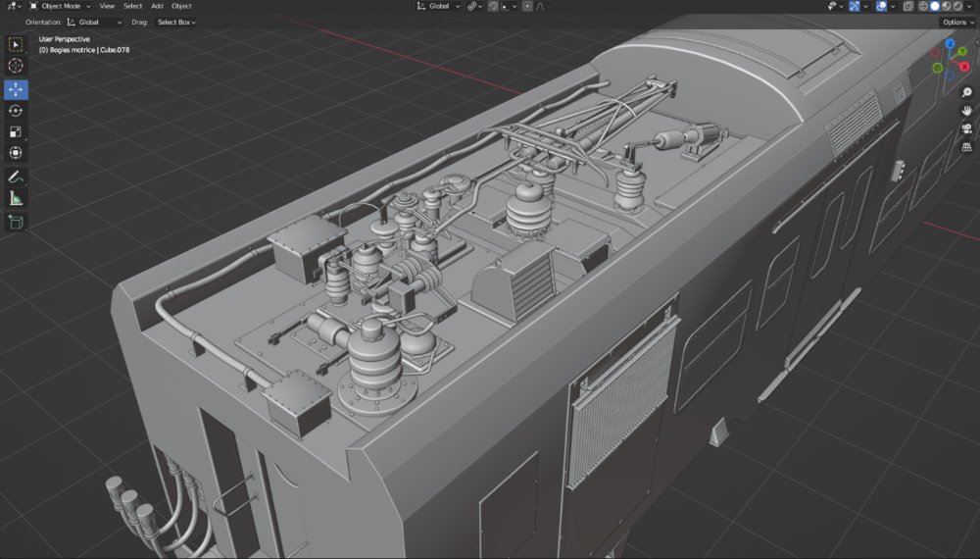
Task: Click the zoom view magnifier icon
Action: pyautogui.click(x=967, y=93)
